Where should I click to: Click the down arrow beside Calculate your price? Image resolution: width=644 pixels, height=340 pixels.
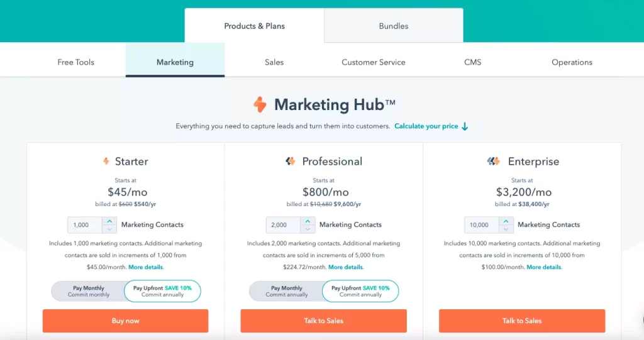pos(465,126)
